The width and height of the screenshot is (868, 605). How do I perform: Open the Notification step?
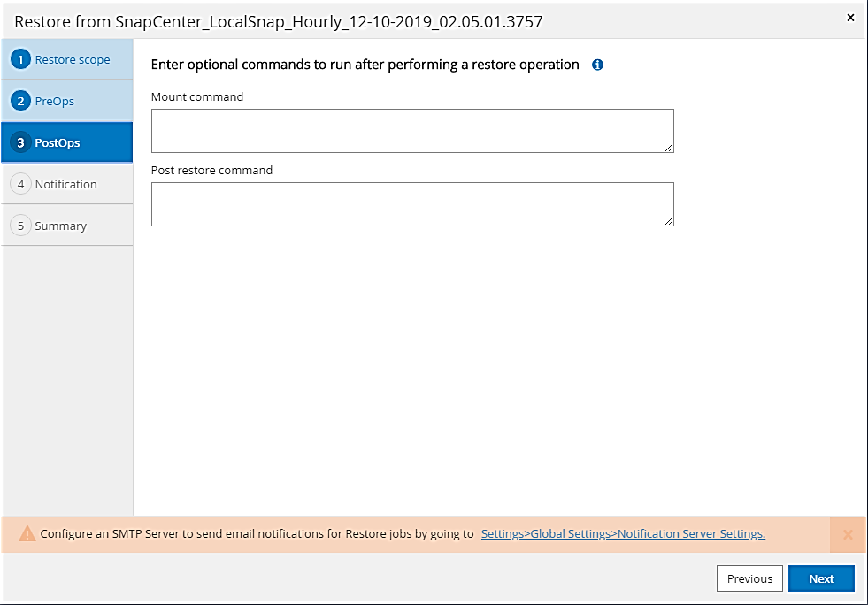[66, 185]
